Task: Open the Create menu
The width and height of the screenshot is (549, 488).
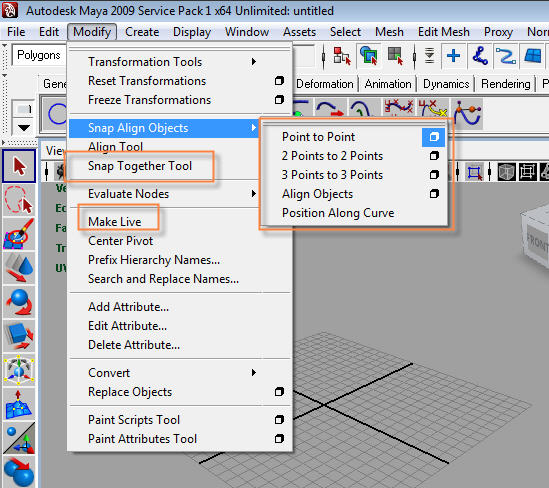Action: click(x=142, y=32)
